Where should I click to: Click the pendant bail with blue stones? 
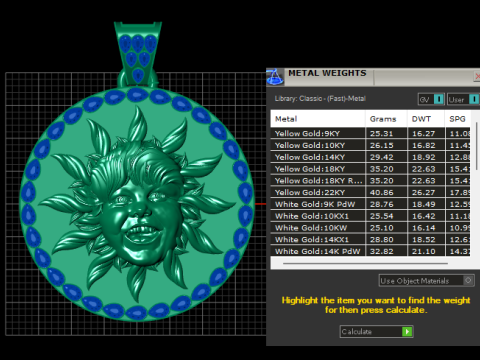[x=138, y=53]
